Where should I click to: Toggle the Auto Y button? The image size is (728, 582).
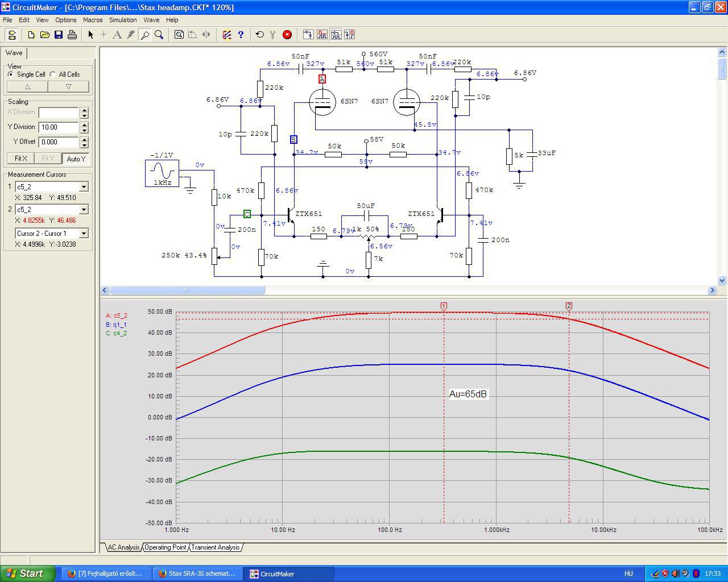pyautogui.click(x=76, y=159)
